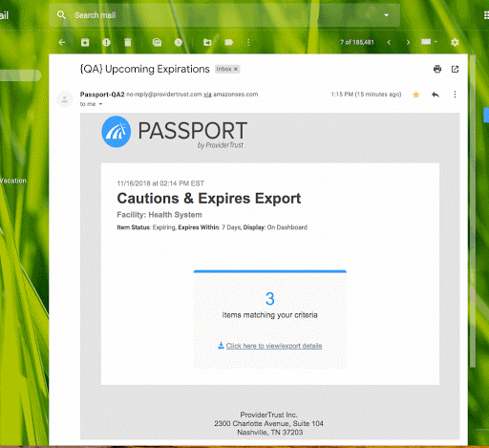Report this email as spam

(106, 42)
